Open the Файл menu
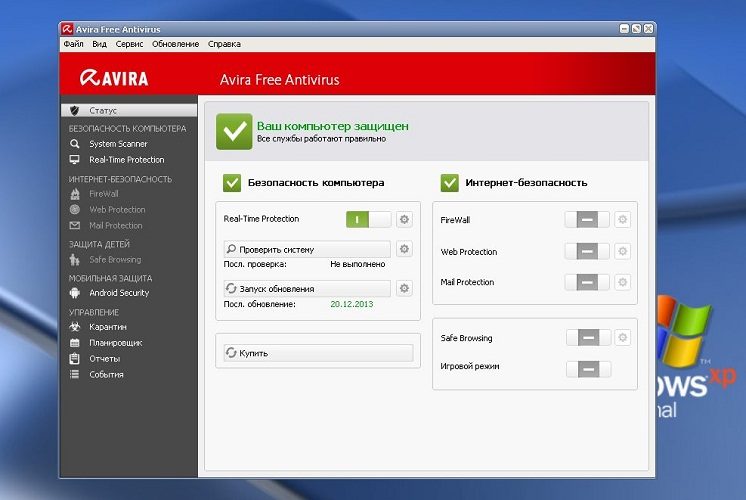This screenshot has height=500, width=746. click(73, 44)
